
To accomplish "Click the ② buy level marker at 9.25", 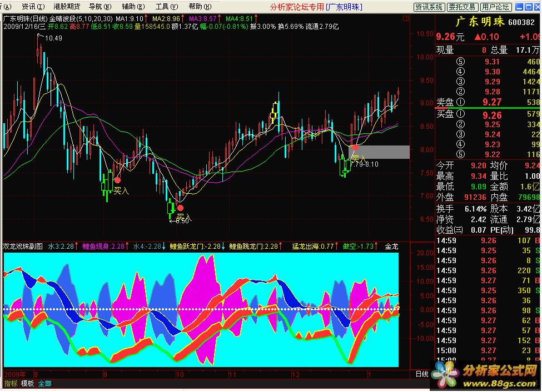I will 460,124.
